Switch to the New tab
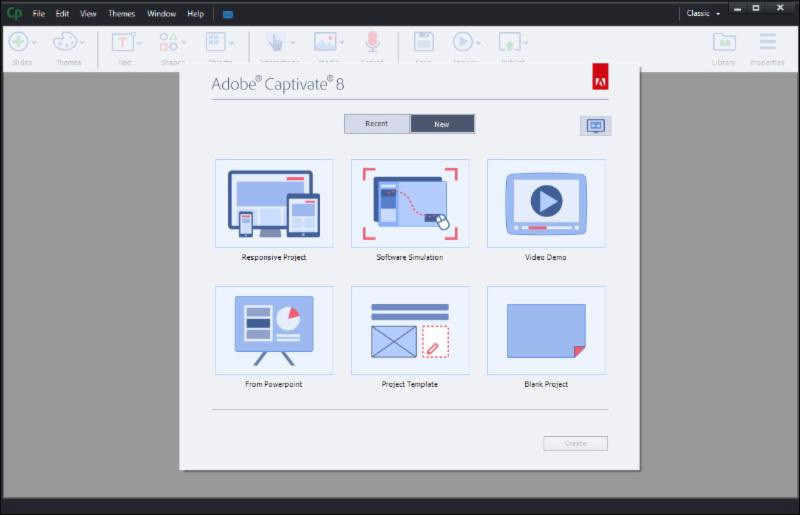Viewport: 800px width, 515px height. (x=442, y=124)
